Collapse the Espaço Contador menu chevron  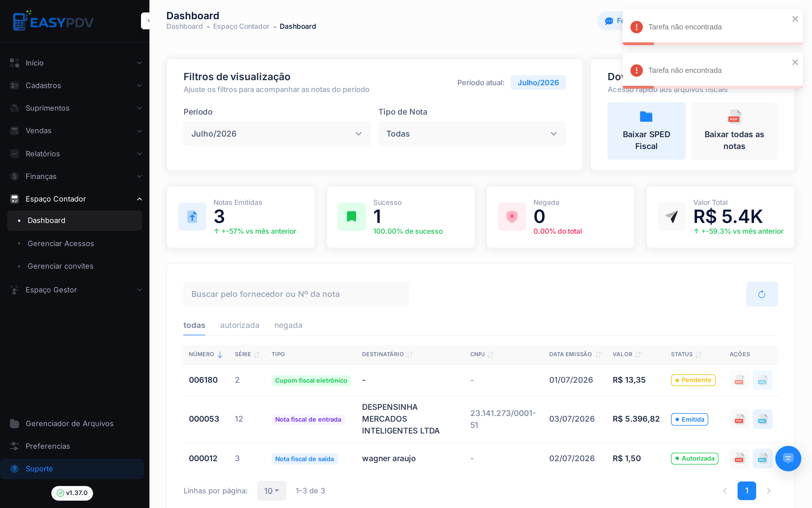140,199
